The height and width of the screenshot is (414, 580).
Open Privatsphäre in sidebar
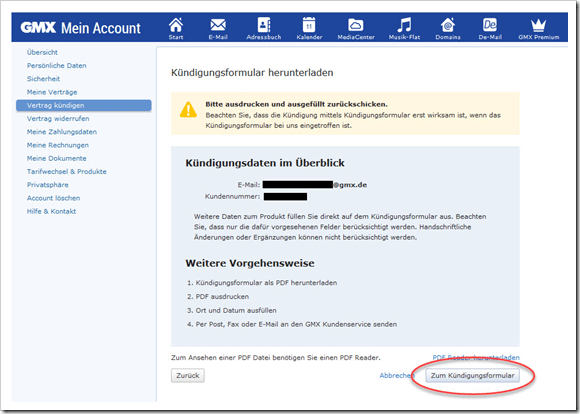coord(48,185)
